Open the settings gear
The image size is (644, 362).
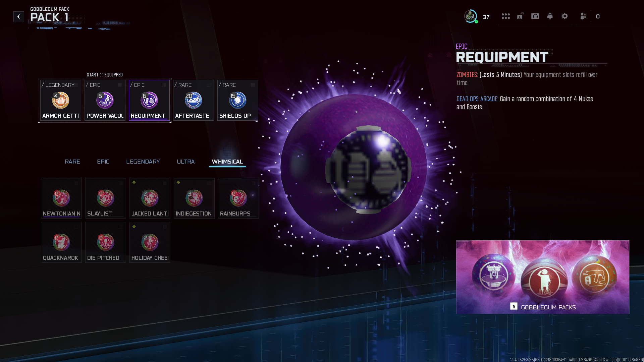(565, 16)
